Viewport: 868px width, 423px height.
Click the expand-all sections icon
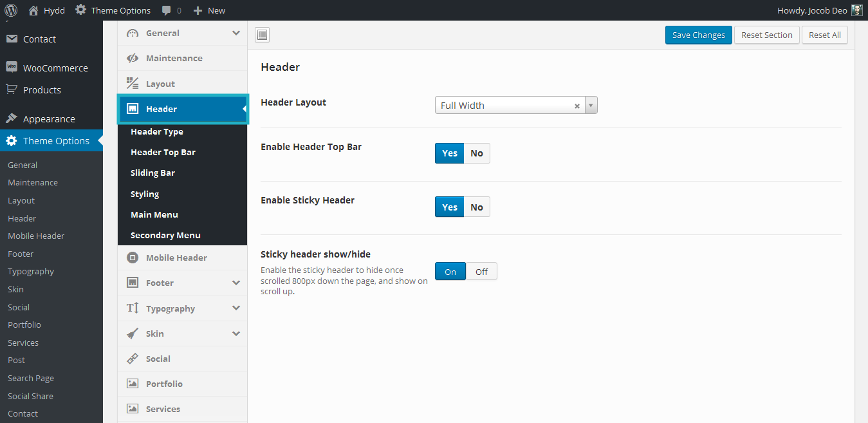(x=262, y=35)
